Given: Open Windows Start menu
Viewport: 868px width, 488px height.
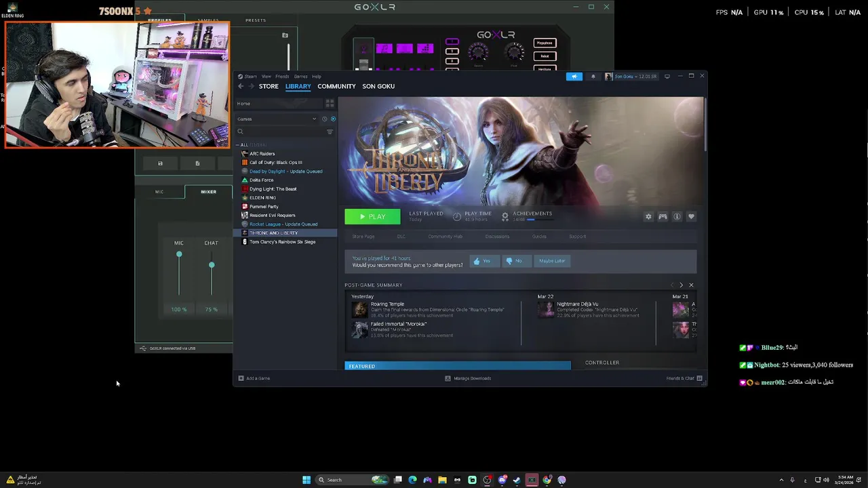Looking at the screenshot, I should coord(307,480).
